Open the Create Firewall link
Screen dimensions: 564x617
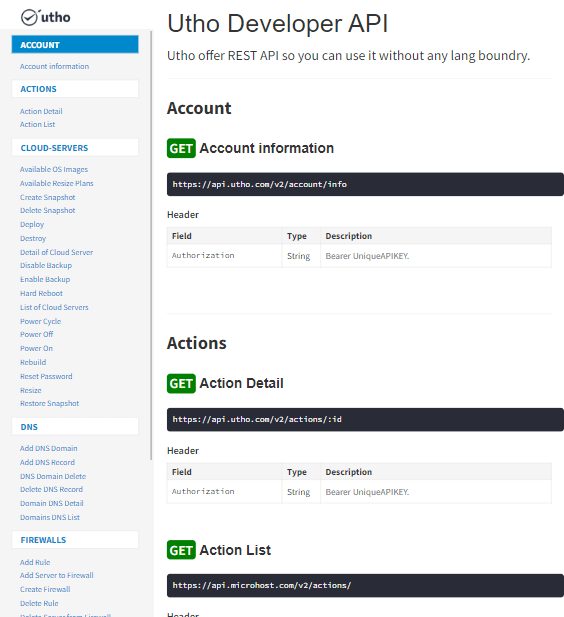click(x=45, y=589)
